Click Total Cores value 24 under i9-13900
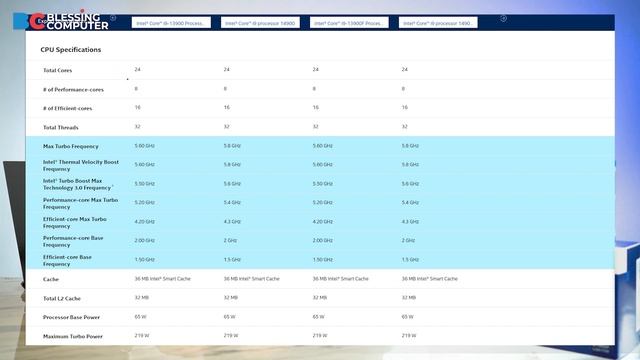 pyautogui.click(x=138, y=69)
